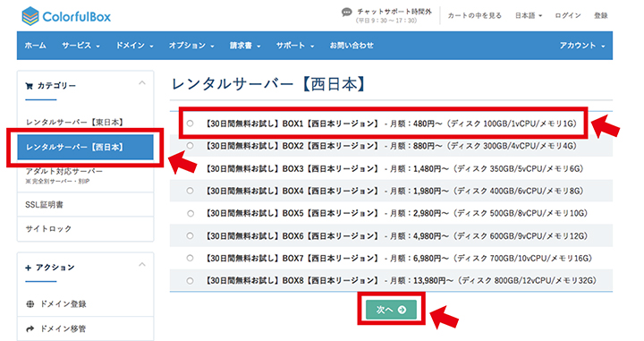The image size is (644, 341).
Task: Click BOX1 月額：480円〜 plan text
Action: tap(392, 124)
